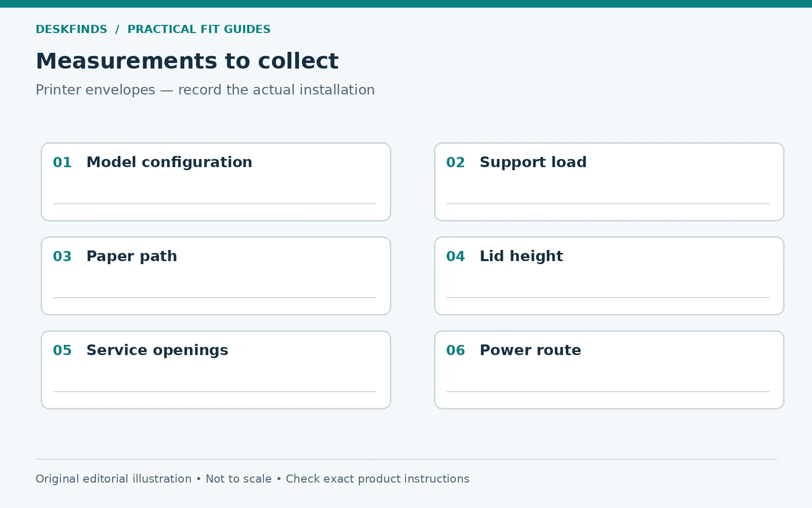Select the subtitle starting "Printer envelopes"
Image resolution: width=812 pixels, height=508 pixels.
[x=205, y=90]
